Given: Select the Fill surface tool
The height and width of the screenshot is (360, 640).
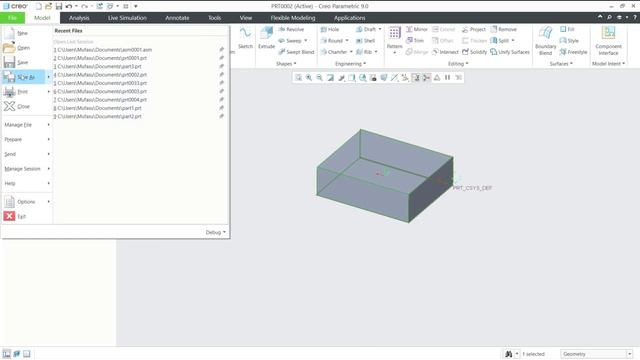Looking at the screenshot, I should coord(567,29).
